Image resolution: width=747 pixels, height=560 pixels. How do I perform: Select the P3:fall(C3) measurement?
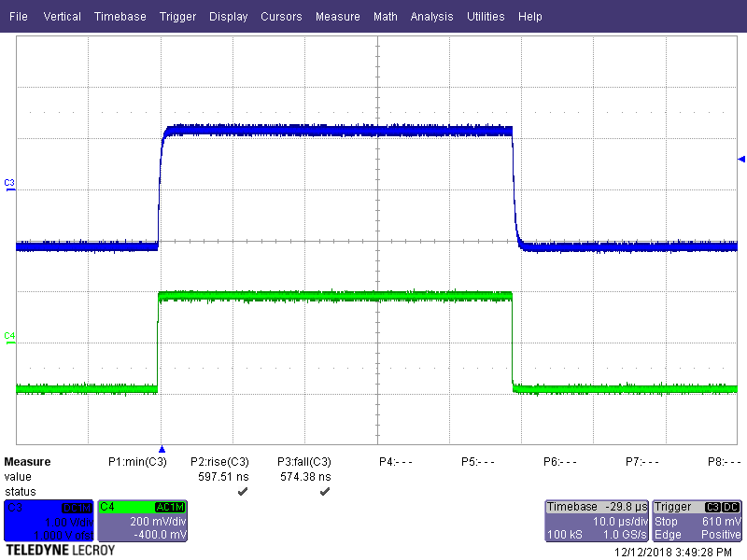304,462
